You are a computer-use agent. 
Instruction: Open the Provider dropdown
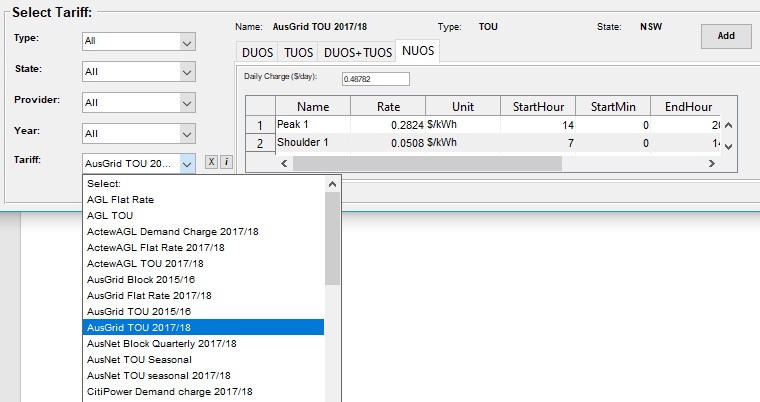tap(139, 103)
